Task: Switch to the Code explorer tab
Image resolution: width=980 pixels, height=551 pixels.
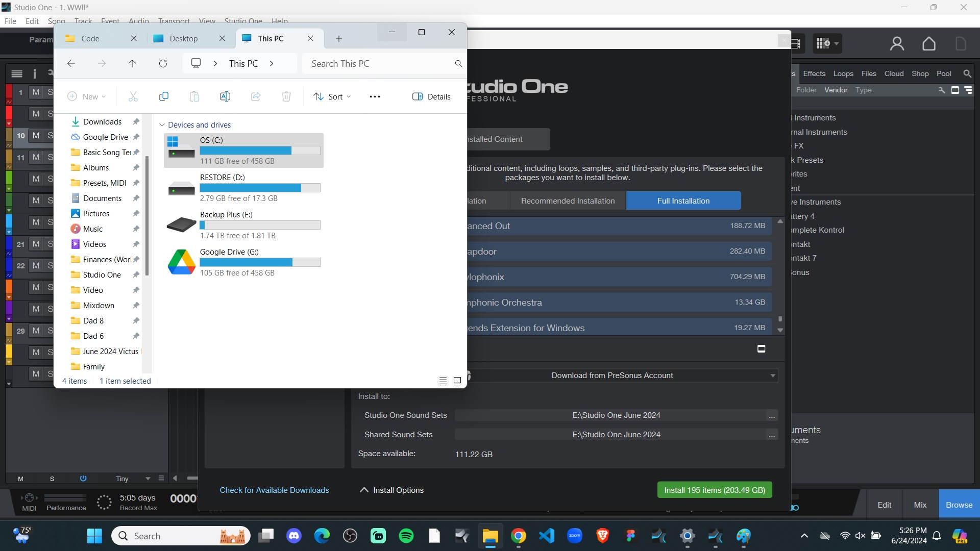Action: click(x=90, y=39)
